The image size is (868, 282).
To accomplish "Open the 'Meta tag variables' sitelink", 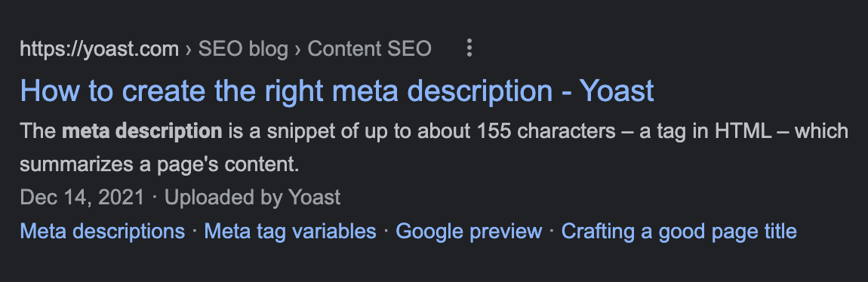I will (290, 231).
